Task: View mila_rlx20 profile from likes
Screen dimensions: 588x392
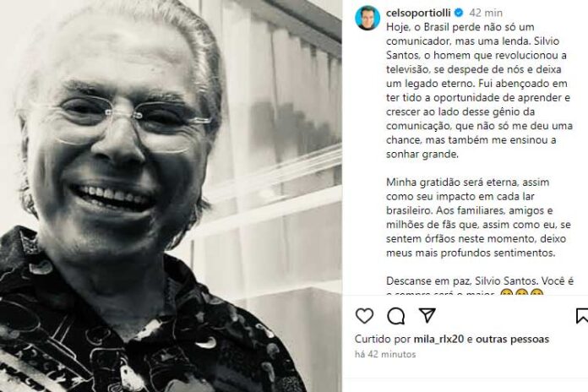Action: (x=438, y=339)
